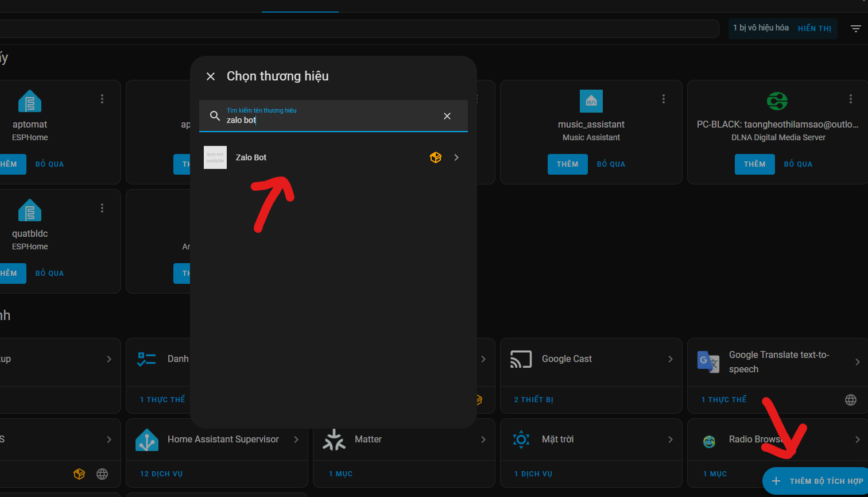Screen dimensions: 868x497
Task: Select the PC-BLACK taongheothilamsao card title
Action: coord(777,124)
